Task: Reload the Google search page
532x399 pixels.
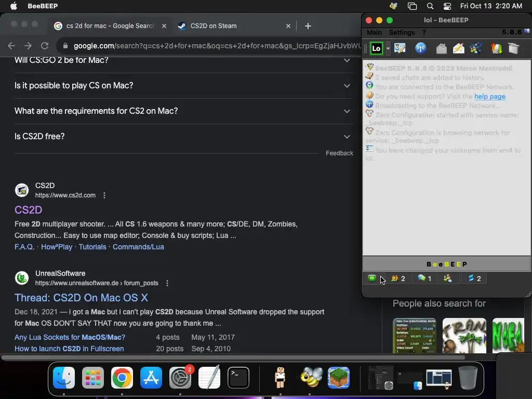Action: [x=45, y=46]
